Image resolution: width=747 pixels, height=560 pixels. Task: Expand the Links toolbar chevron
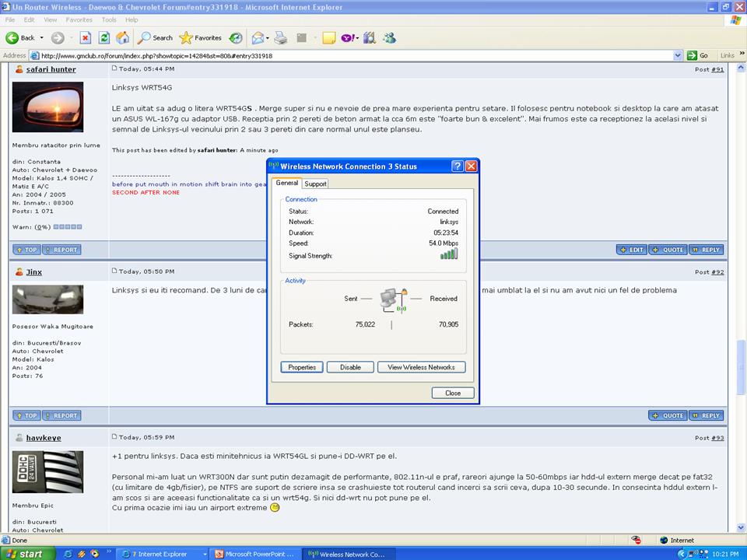tap(742, 54)
